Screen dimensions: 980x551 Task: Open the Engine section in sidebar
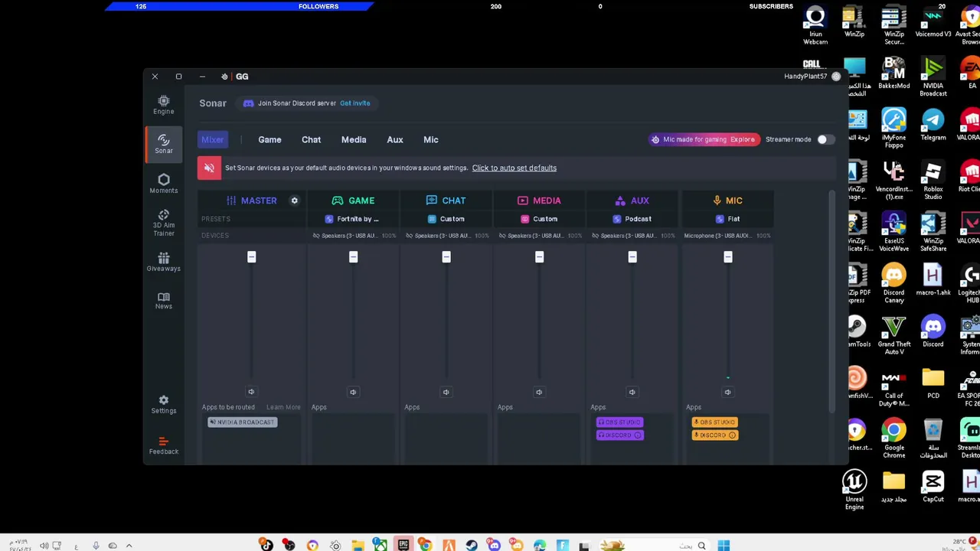pyautogui.click(x=163, y=105)
